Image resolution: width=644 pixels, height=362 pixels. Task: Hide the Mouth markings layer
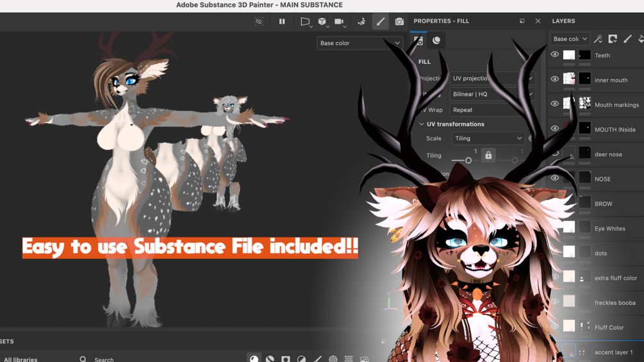tap(555, 104)
